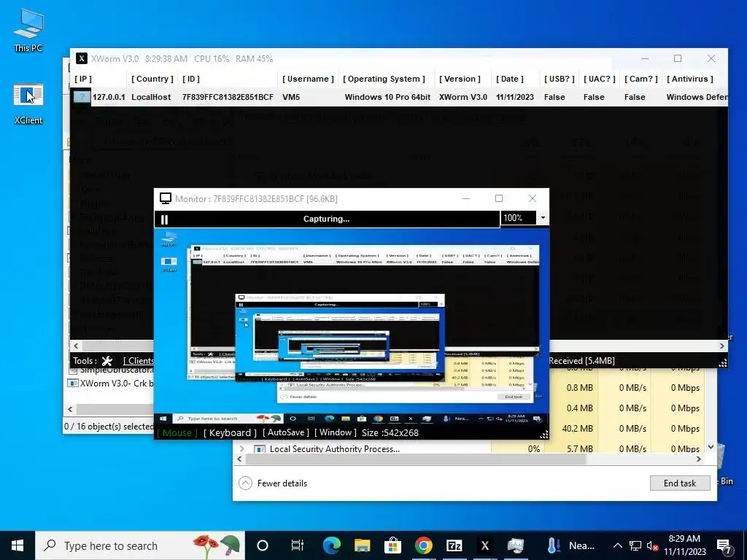Click Monitor window resize grip
747x560 pixels.
(x=544, y=435)
